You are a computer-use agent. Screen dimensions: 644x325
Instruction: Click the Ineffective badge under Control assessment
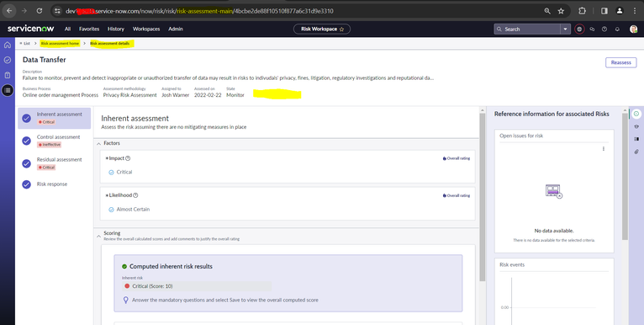click(50, 145)
